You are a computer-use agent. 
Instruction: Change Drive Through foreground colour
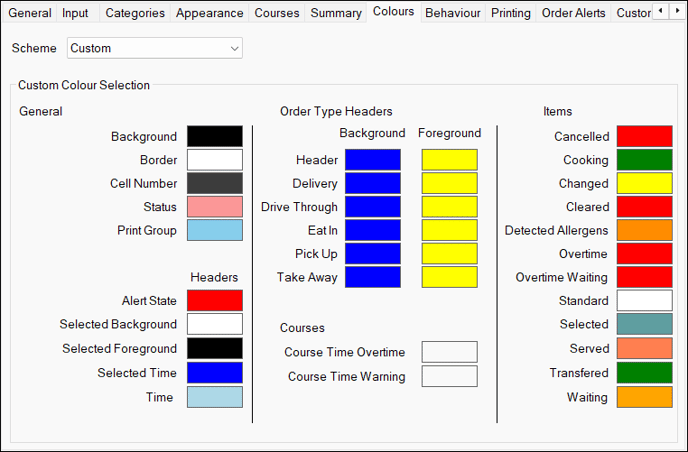click(450, 207)
